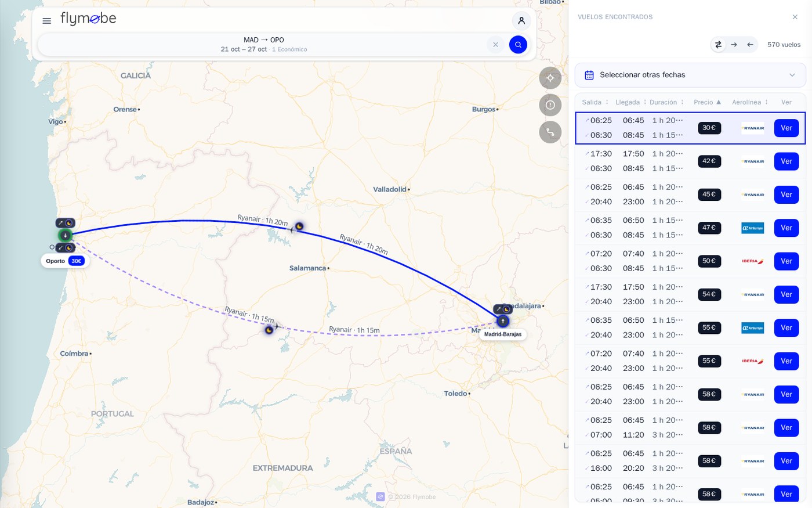The width and height of the screenshot is (812, 508).
Task: Sort flights by Llegada column
Action: click(x=631, y=102)
